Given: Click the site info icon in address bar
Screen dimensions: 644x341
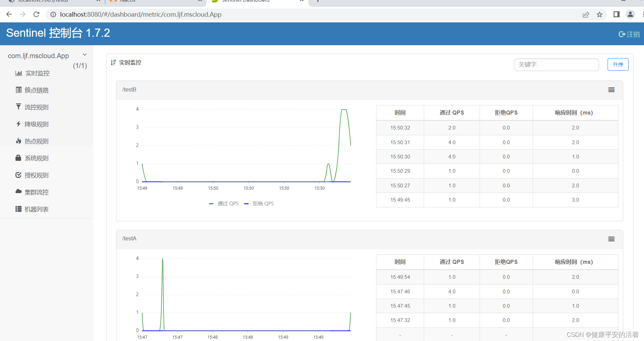Looking at the screenshot, I should click(53, 14).
